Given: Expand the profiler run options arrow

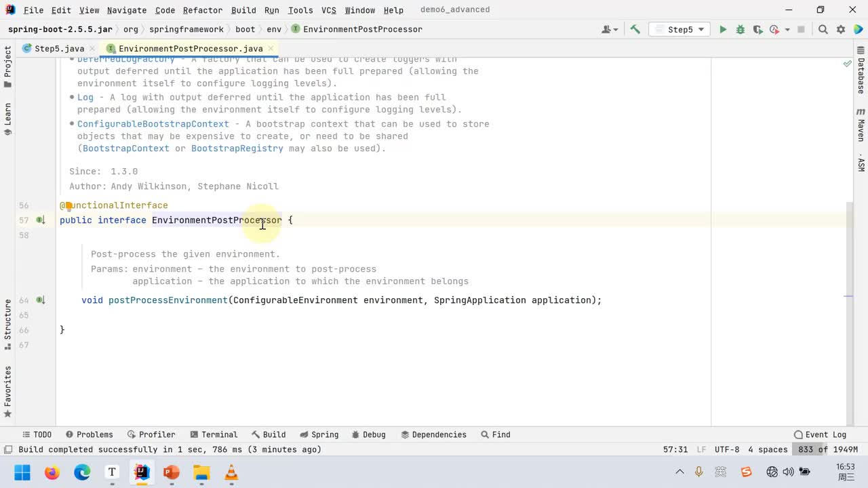Looking at the screenshot, I should (787, 29).
